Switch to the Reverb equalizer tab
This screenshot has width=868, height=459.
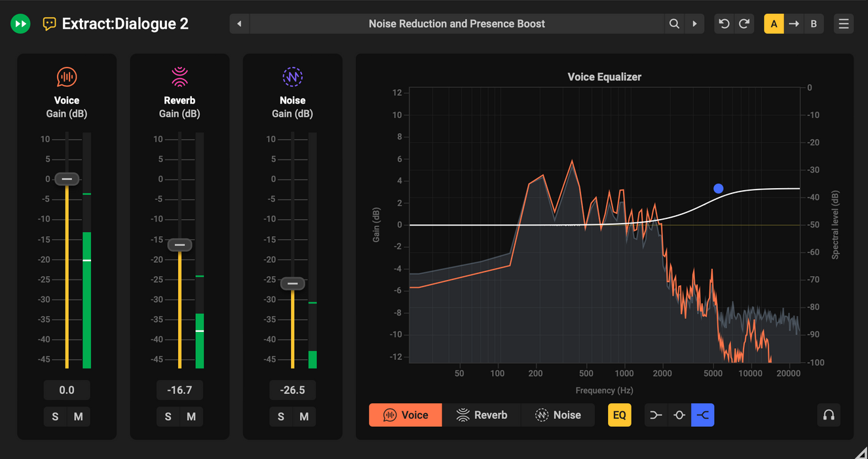pos(481,415)
